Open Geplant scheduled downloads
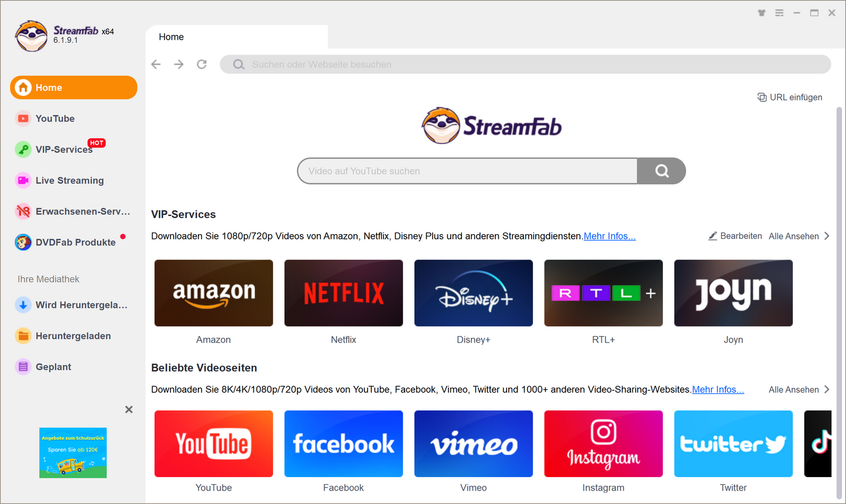The width and height of the screenshot is (846, 504). click(53, 367)
